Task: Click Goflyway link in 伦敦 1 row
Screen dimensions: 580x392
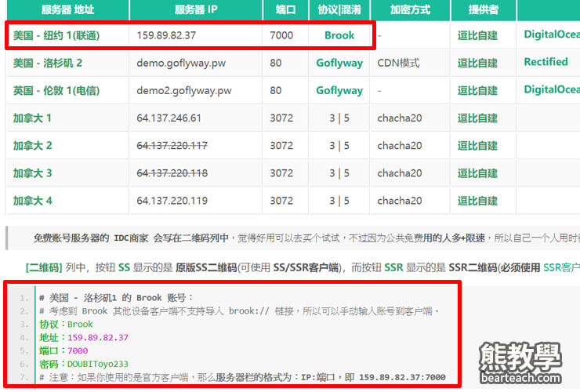Action: click(339, 91)
